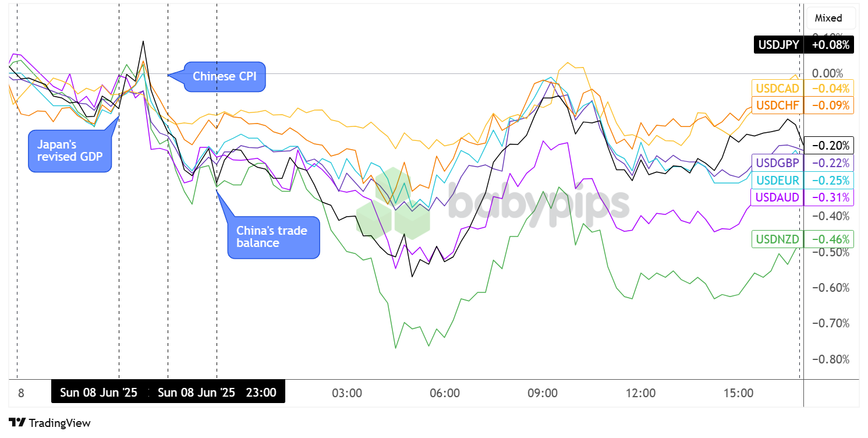868x438 pixels.
Task: Click the 03:00 time axis marker
Action: 347,393
